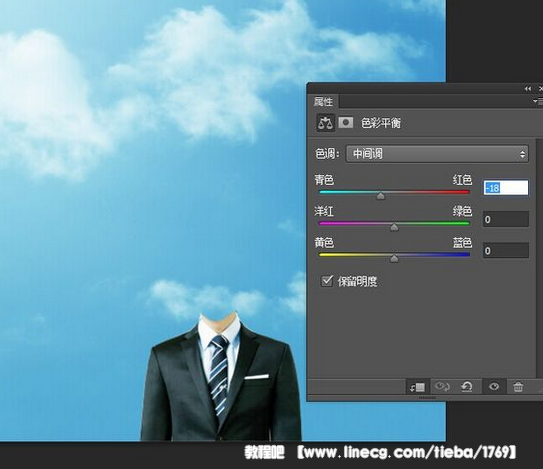Click the yellow-blue value field

[506, 250]
